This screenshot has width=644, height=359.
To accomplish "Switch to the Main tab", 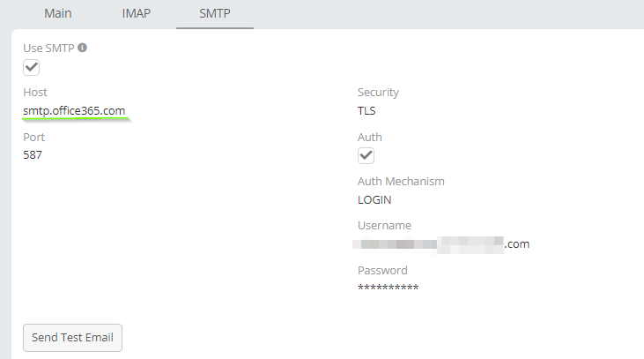I will click(58, 13).
